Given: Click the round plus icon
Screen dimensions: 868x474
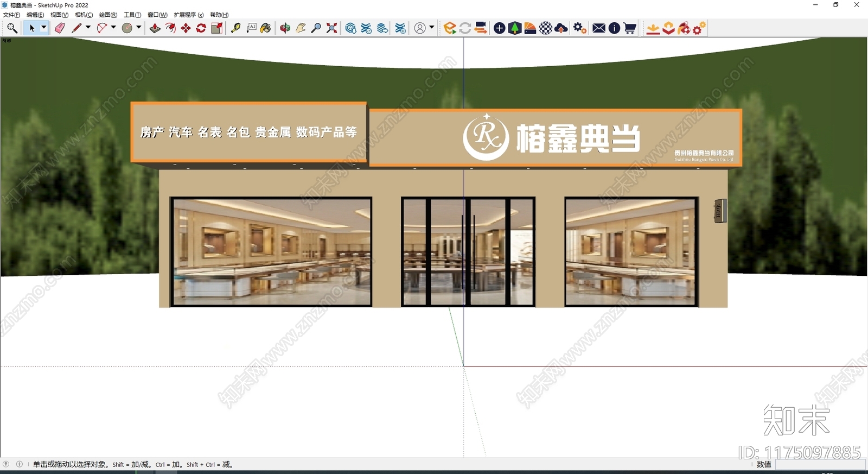Looking at the screenshot, I should click(500, 28).
